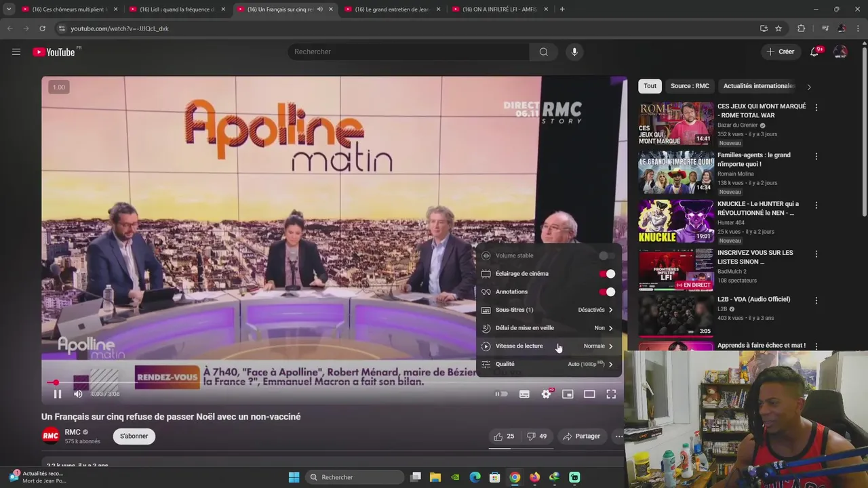Open the RMC channel avatar
Viewport: 868px width, 488px height.
(x=51, y=436)
